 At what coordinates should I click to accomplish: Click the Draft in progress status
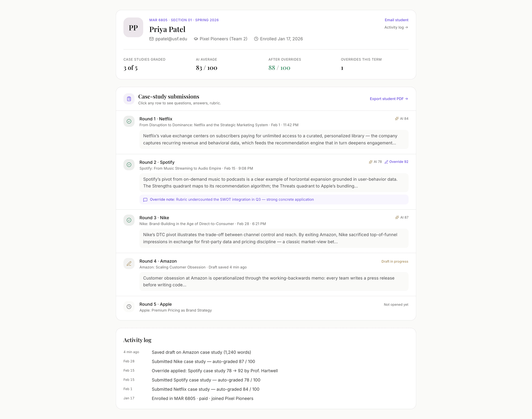[395, 262]
